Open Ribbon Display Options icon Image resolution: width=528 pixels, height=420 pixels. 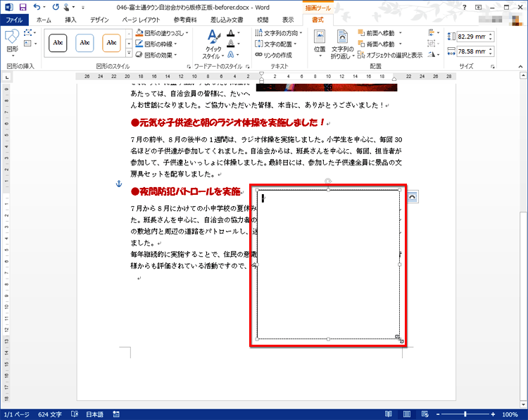click(479, 7)
